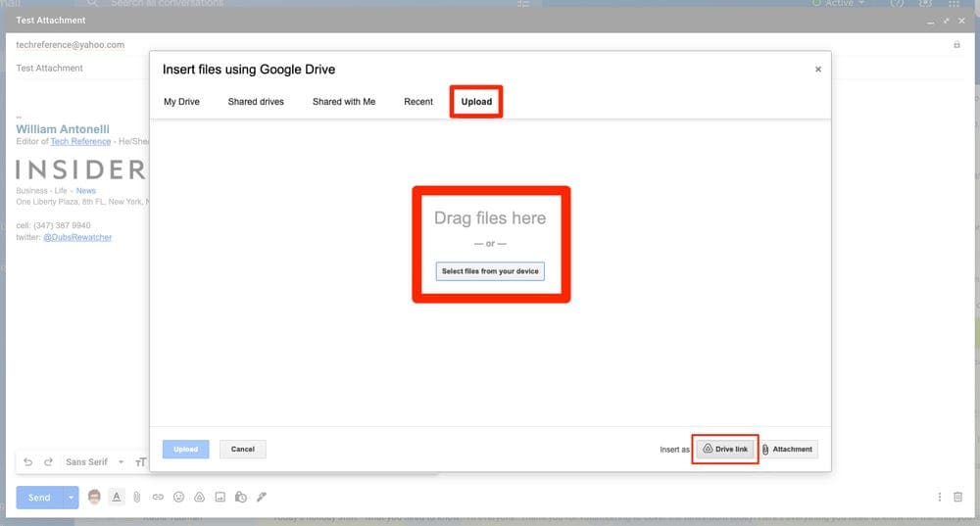Open the @DubsRewatcher twitter link
The width and height of the screenshot is (980, 526).
pos(77,237)
